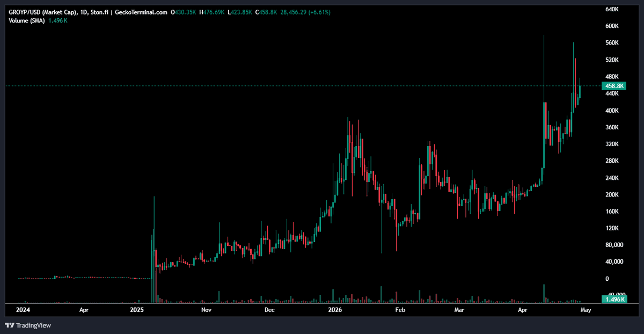Click the Mar time axis label
The width and height of the screenshot is (644, 334).
pyautogui.click(x=459, y=310)
